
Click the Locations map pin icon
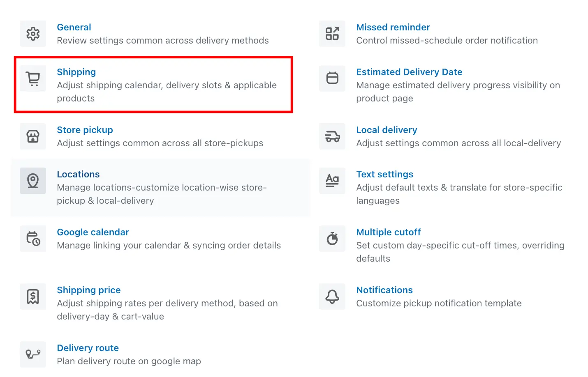coord(33,181)
